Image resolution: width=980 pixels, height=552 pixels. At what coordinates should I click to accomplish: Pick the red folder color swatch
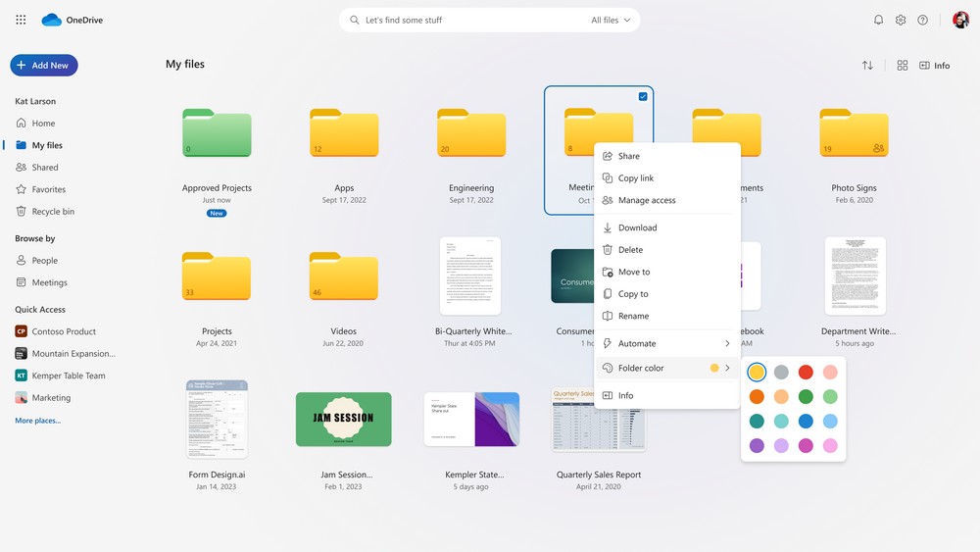806,373
